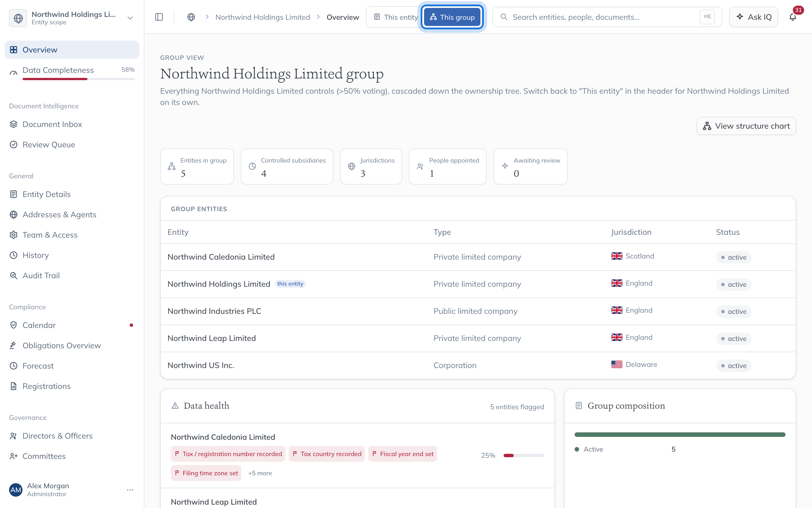Click the Directors & Officers people icon
The height and width of the screenshot is (508, 812).
click(14, 436)
